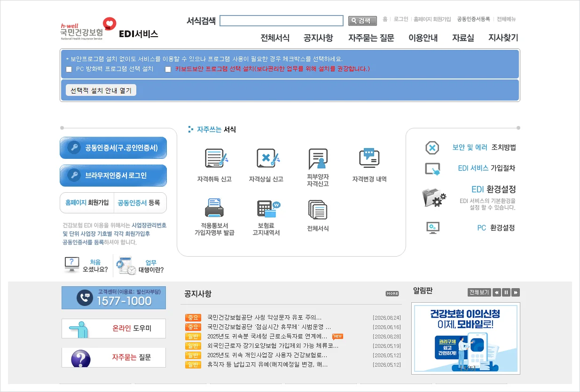The height and width of the screenshot is (392, 580).
Task: Click the 검색 button
Action: [x=362, y=21]
